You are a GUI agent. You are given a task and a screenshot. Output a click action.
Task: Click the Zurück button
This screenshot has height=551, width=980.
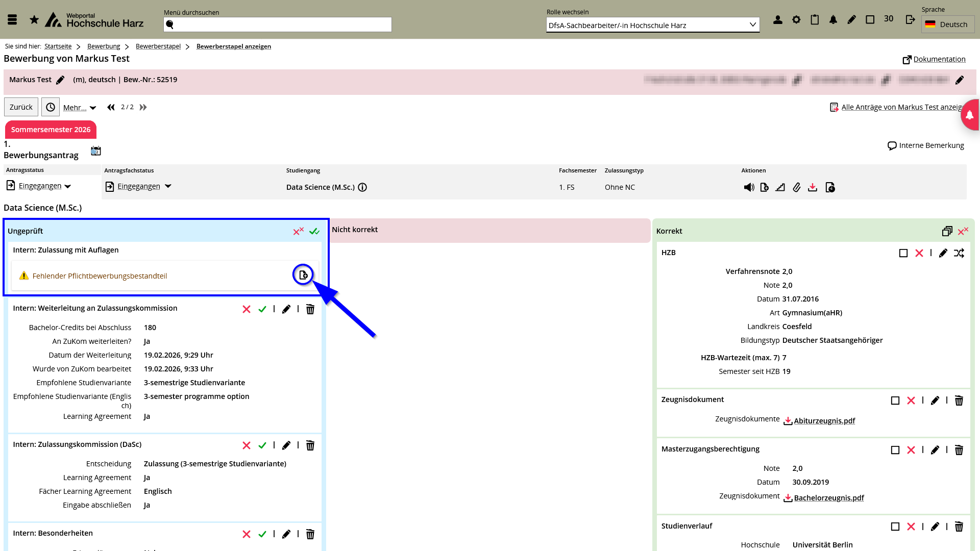[21, 107]
